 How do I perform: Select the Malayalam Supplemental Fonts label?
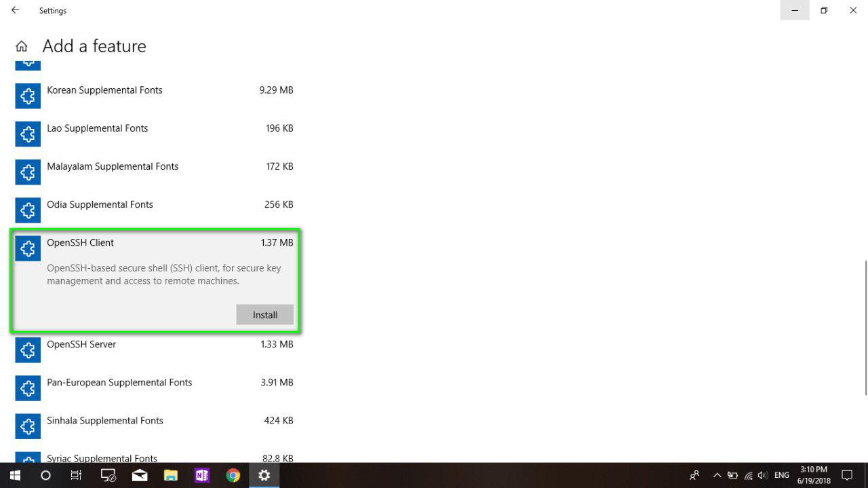point(113,166)
